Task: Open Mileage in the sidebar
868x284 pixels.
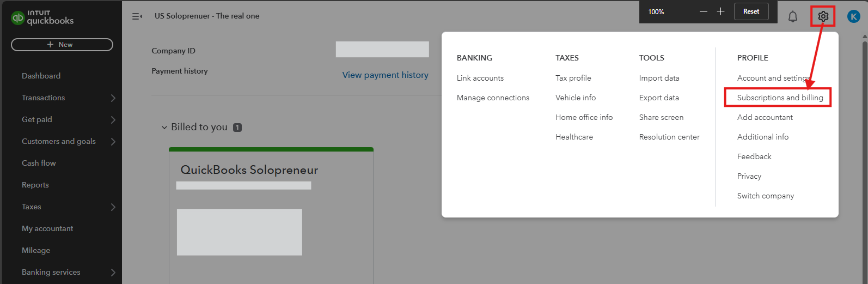Action: pyautogui.click(x=36, y=250)
